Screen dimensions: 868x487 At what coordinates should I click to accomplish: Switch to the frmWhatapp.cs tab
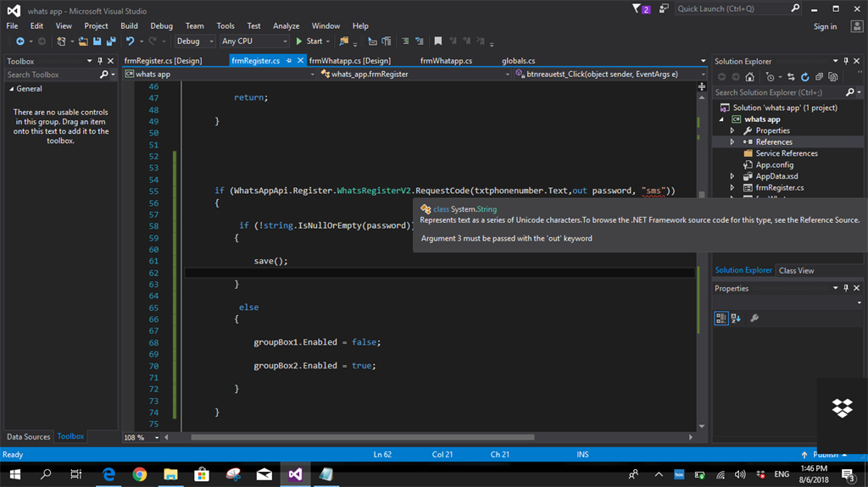446,61
